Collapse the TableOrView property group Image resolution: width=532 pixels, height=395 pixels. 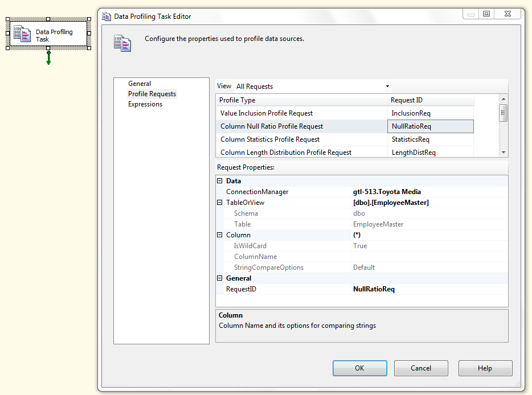coord(219,202)
